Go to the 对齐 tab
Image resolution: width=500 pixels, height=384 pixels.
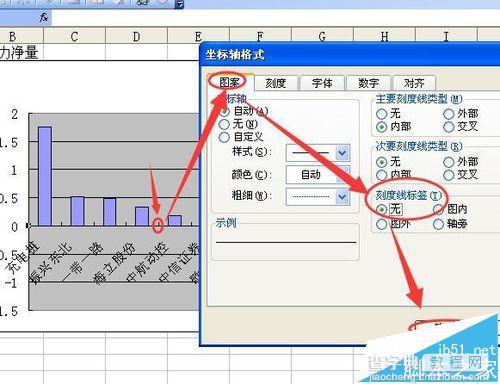(x=414, y=83)
